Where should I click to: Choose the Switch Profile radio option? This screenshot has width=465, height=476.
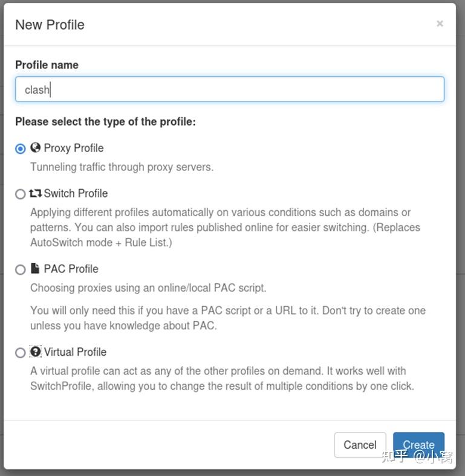point(21,194)
